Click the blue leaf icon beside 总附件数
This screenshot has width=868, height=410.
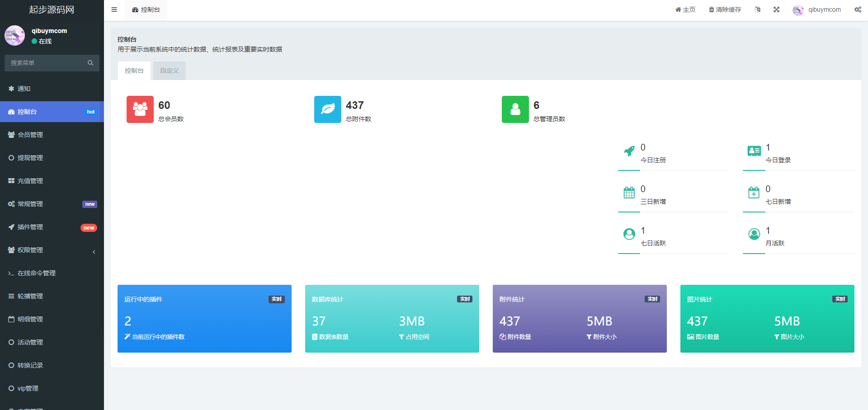[x=328, y=109]
